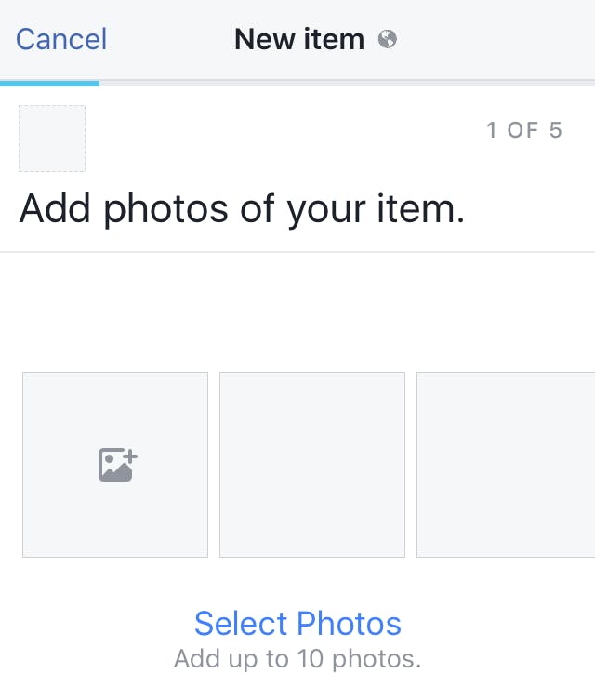This screenshot has width=595, height=700.
Task: Tap the "OF 5" part of step indicator
Action: click(535, 130)
